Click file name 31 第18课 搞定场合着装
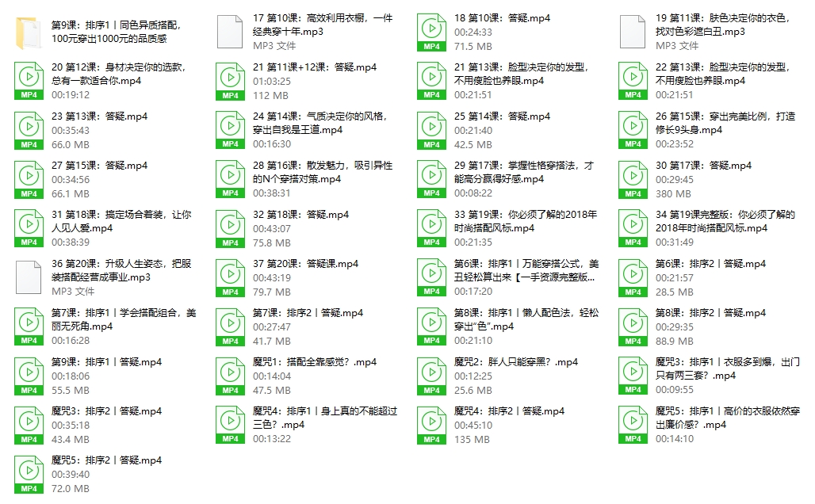This screenshot has height=504, width=815. [121, 221]
